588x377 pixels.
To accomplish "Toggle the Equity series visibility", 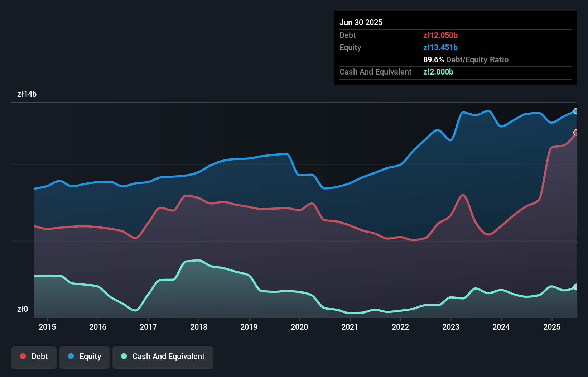I will tap(84, 357).
